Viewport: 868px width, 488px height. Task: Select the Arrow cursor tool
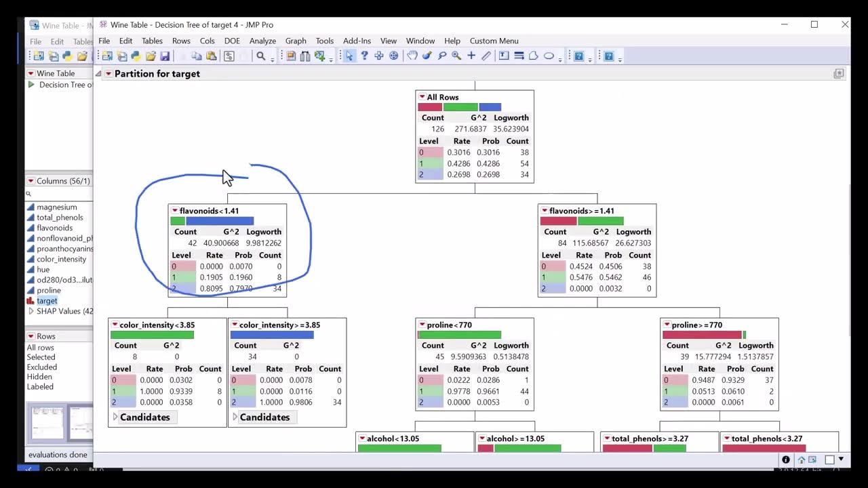(349, 56)
